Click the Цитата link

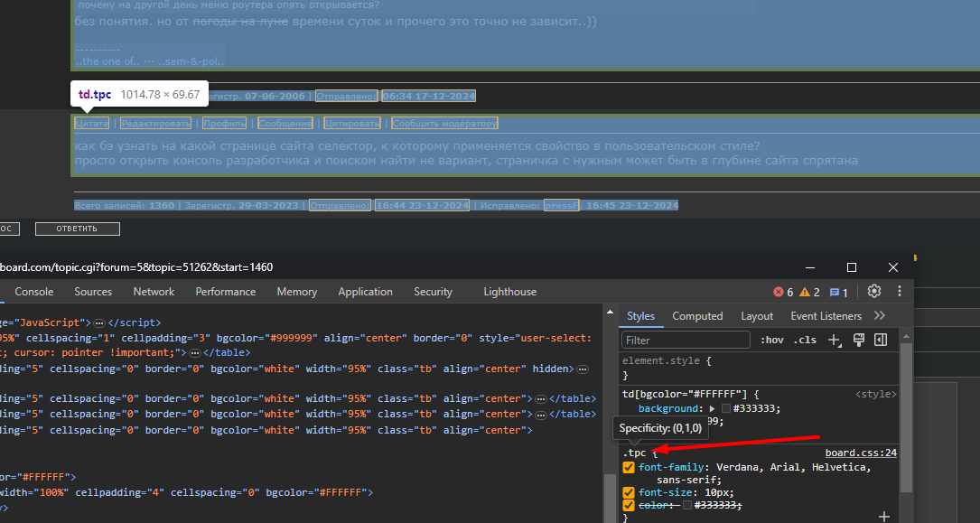(92, 123)
